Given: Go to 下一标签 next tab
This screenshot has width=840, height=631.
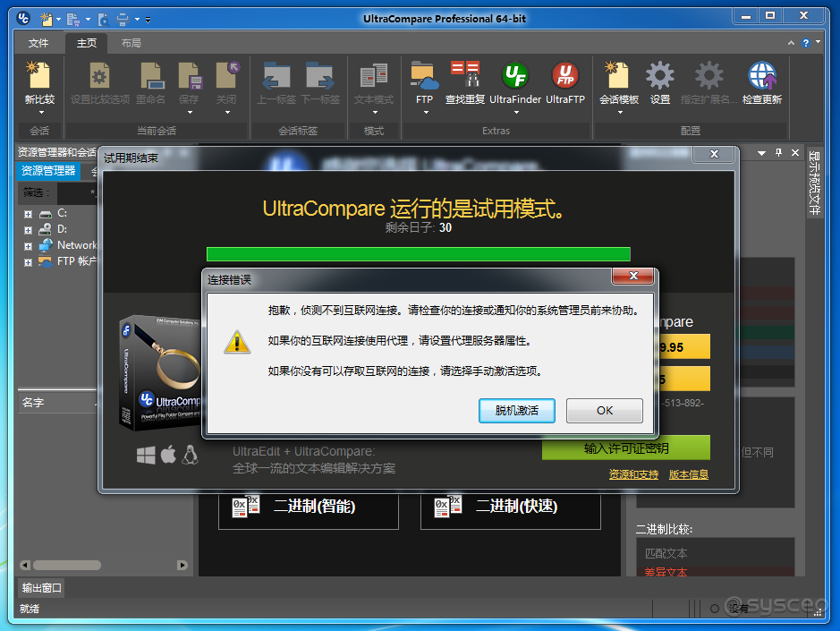Looking at the screenshot, I should click(320, 75).
